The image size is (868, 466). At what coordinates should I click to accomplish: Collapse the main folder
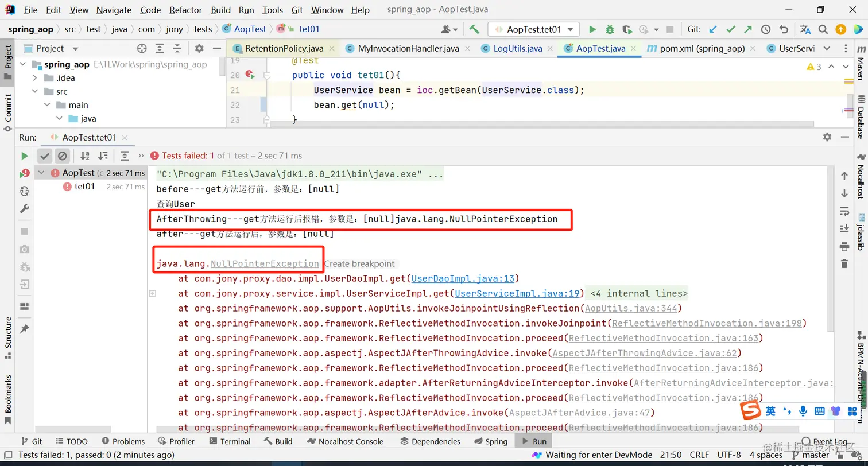click(x=46, y=105)
